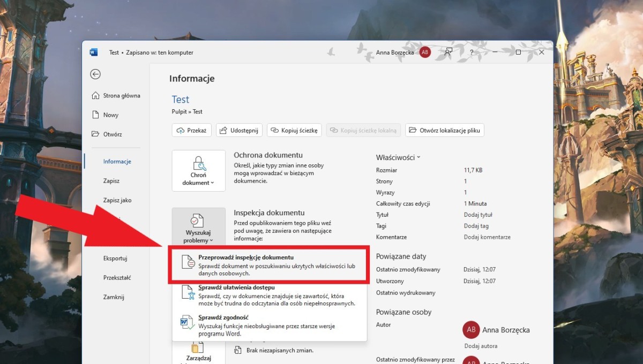Expand the Właściwości properties dropdown
The width and height of the screenshot is (643, 364).
click(x=398, y=157)
